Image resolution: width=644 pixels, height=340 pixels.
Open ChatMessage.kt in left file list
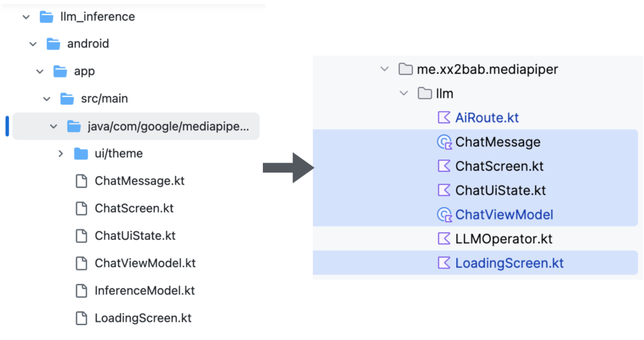(x=140, y=181)
